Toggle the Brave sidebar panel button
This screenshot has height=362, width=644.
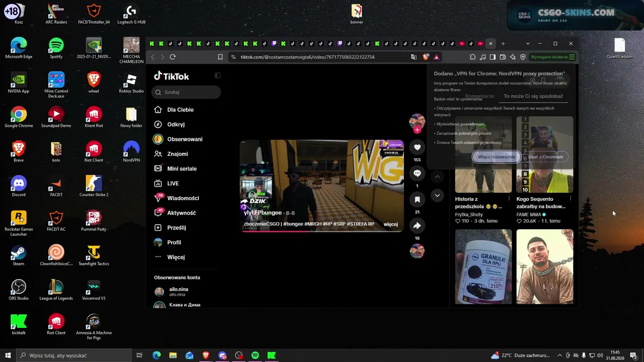pyautogui.click(x=493, y=57)
